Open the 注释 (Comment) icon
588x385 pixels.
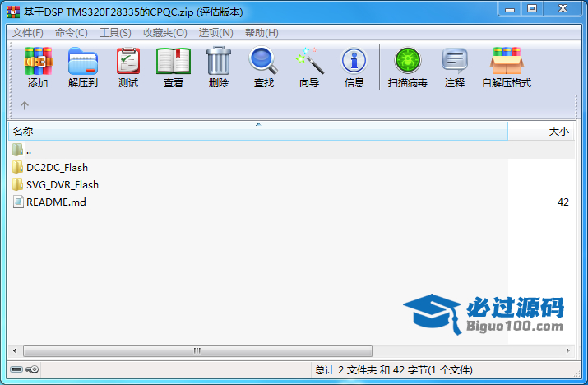click(x=455, y=61)
